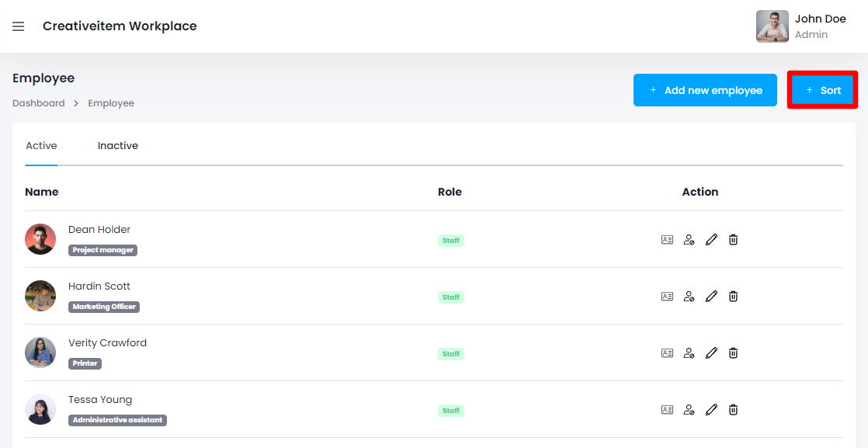Edit Hardin Scott with pencil icon
This screenshot has width=868, height=448.
[711, 297]
